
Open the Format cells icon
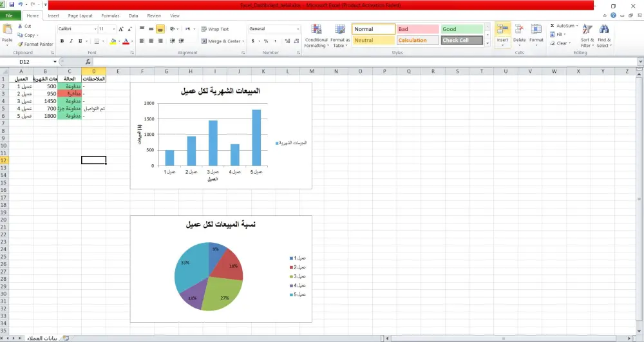(x=536, y=29)
